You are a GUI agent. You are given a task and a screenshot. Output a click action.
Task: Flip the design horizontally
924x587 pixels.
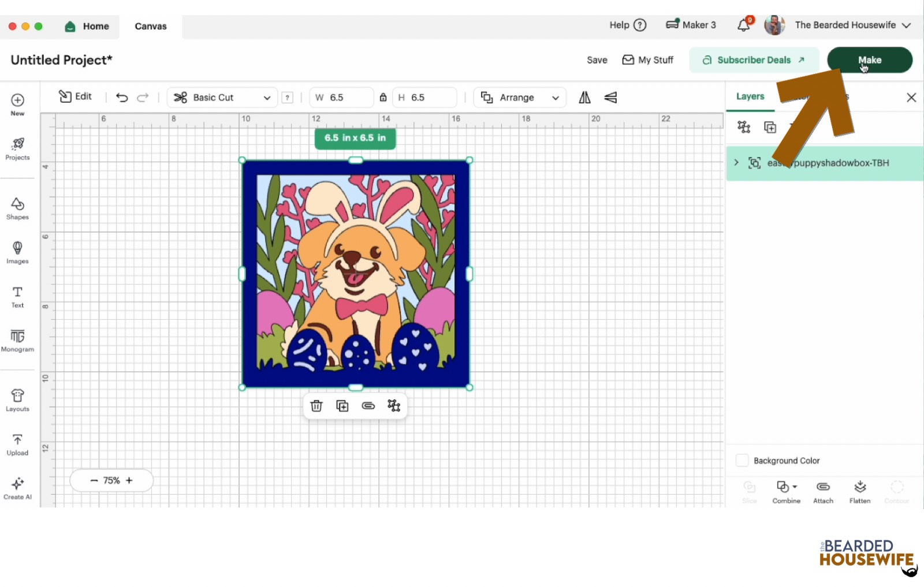[584, 98]
